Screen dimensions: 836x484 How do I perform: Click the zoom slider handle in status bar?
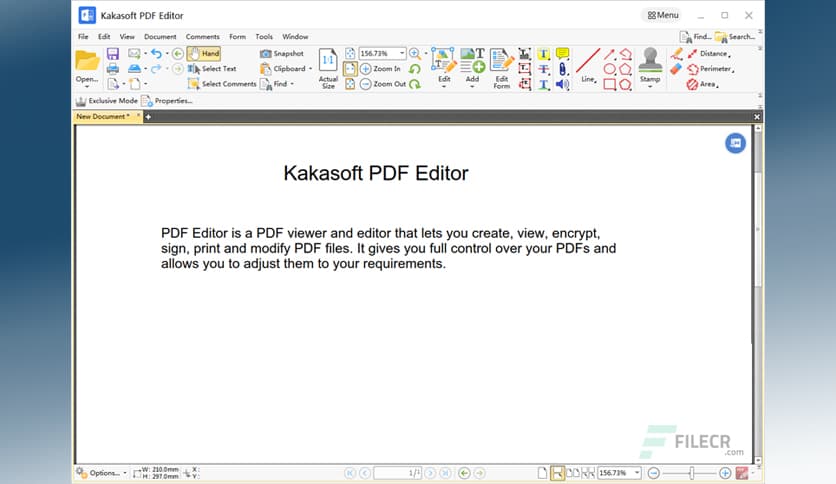[692, 473]
